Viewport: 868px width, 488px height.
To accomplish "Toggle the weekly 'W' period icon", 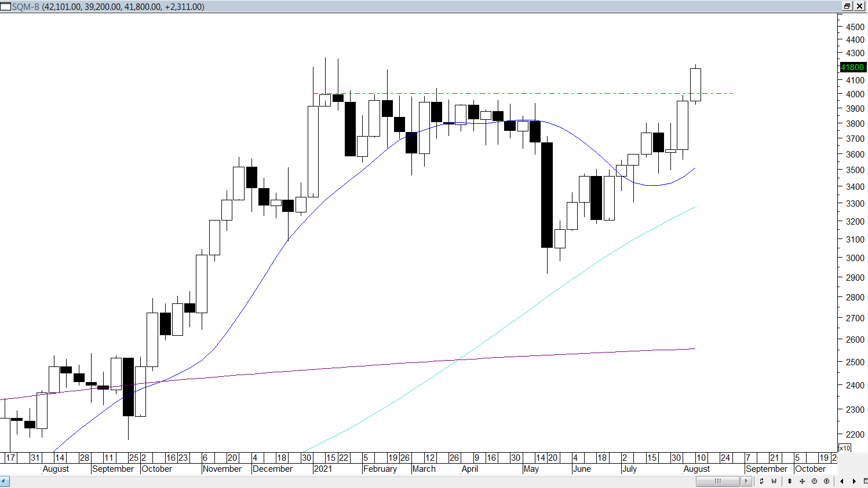I will click(774, 481).
